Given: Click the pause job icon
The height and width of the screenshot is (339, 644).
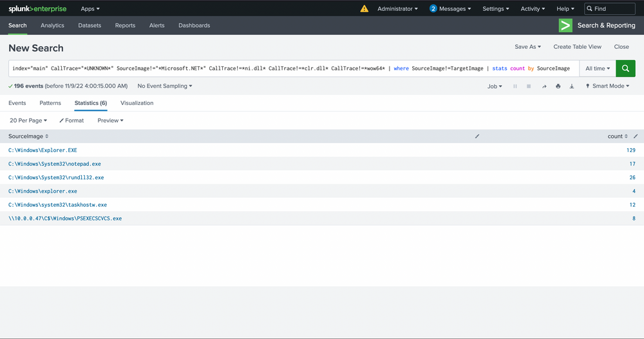Looking at the screenshot, I should click(515, 86).
